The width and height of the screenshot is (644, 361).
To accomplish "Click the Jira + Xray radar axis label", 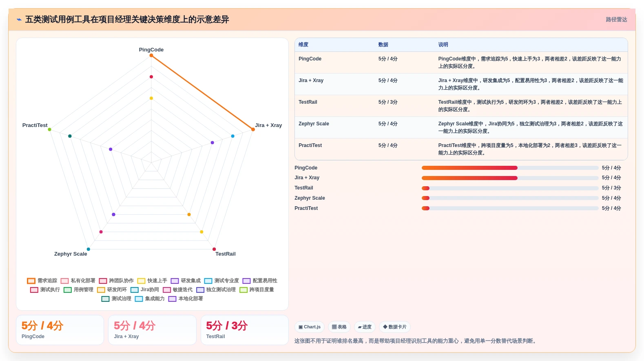I will coord(268,125).
